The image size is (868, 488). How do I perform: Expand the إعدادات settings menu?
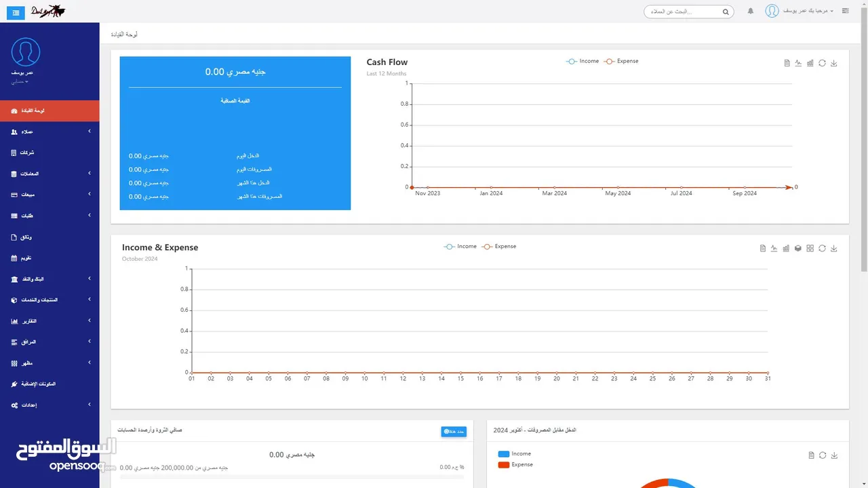(x=50, y=405)
